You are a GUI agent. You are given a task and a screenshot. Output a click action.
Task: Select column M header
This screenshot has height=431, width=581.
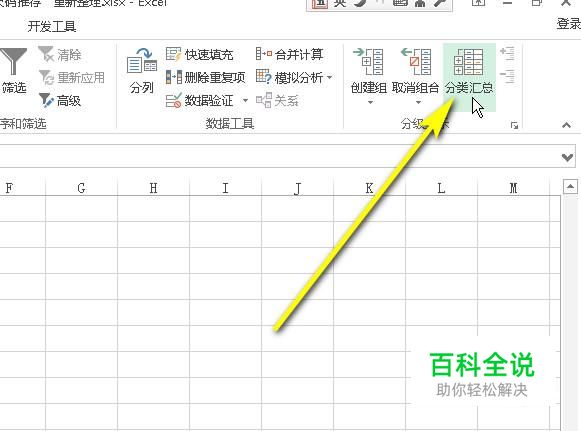click(513, 188)
